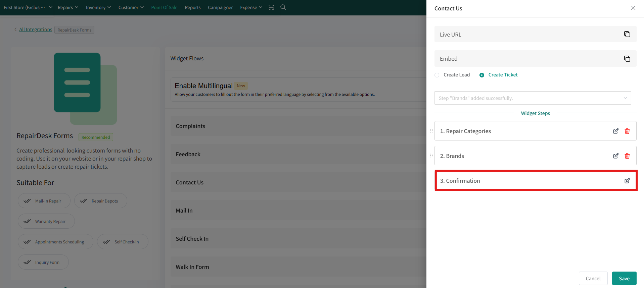
Task: Click the Repair Depots tag
Action: pyautogui.click(x=100, y=201)
